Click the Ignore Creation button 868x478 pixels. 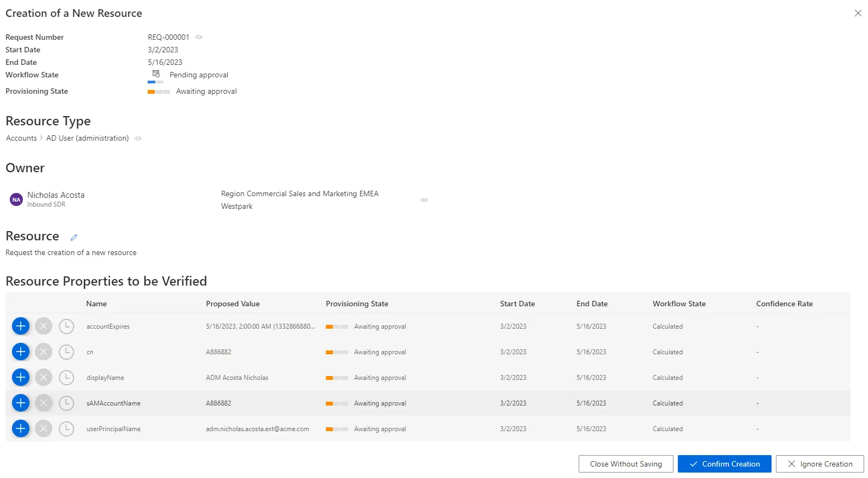[820, 464]
